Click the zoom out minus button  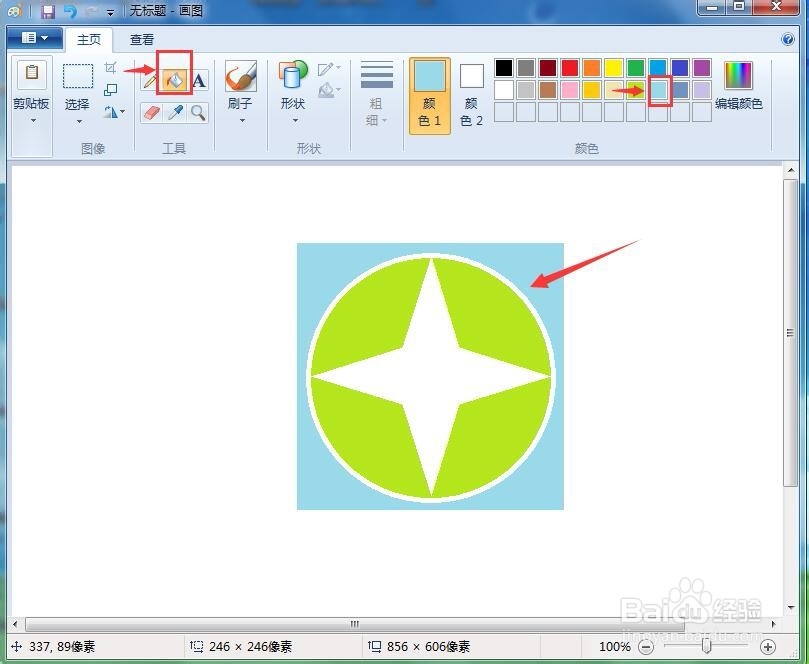(645, 647)
